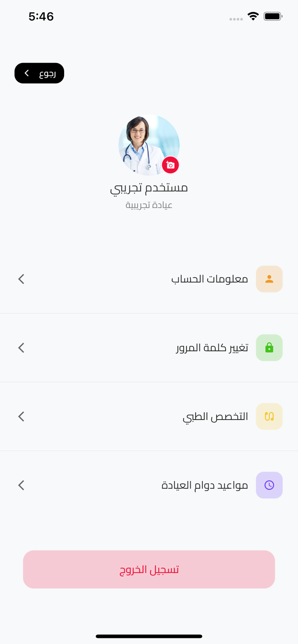This screenshot has width=298, height=644.
Task: Tap the camera icon on profile photo
Action: [x=170, y=165]
